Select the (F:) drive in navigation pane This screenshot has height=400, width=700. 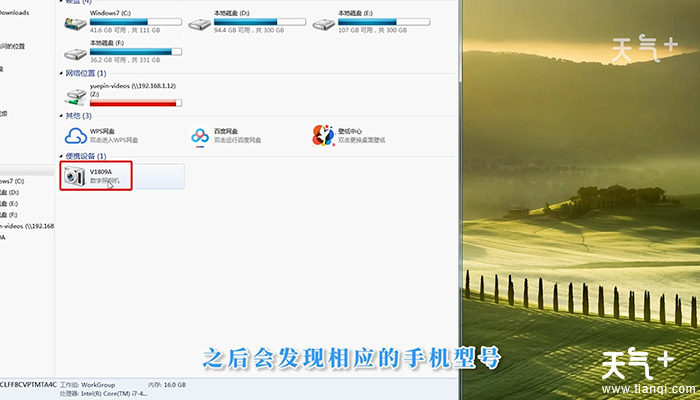click(9, 215)
